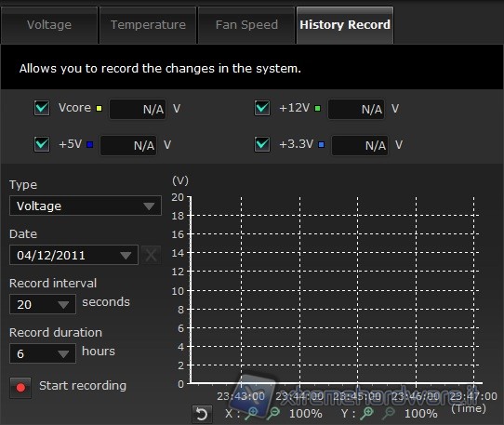Uncheck the Vcore checkbox
Image resolution: width=504 pixels, height=425 pixels.
pyautogui.click(x=42, y=108)
